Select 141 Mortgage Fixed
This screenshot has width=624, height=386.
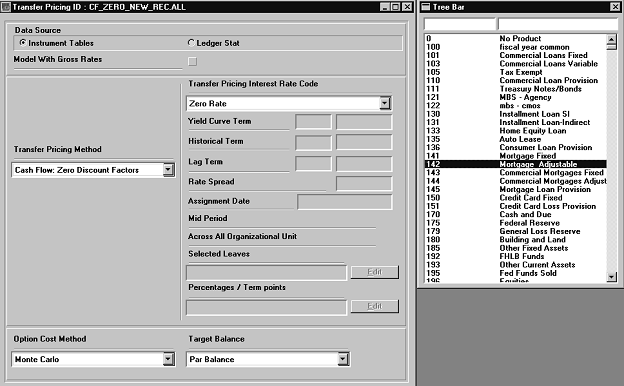click(516, 156)
